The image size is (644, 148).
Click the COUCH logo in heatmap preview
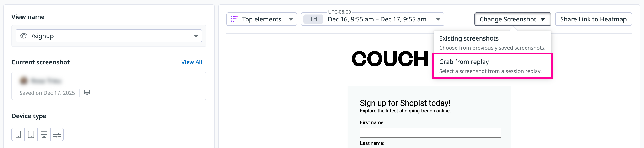pos(390,59)
